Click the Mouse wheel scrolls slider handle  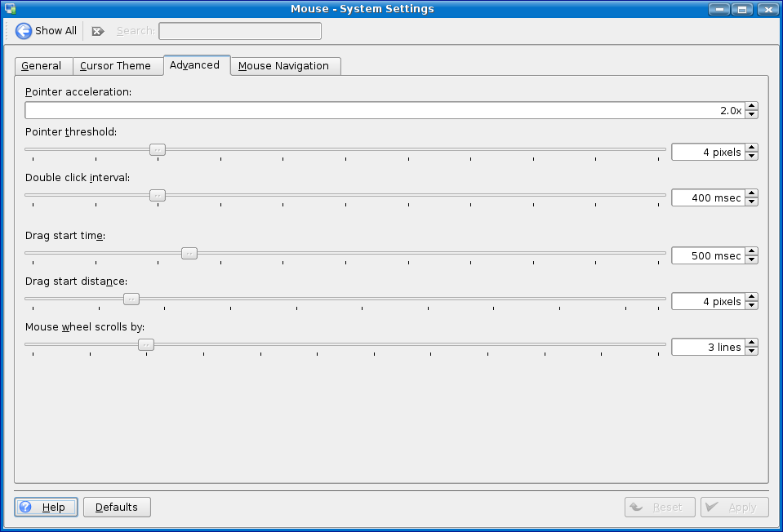pyautogui.click(x=145, y=344)
